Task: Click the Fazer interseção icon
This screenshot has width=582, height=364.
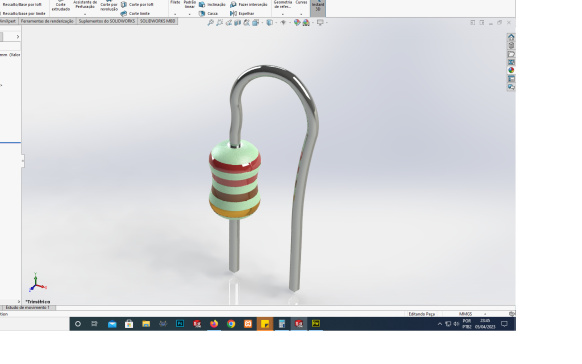Action: click(x=233, y=4)
